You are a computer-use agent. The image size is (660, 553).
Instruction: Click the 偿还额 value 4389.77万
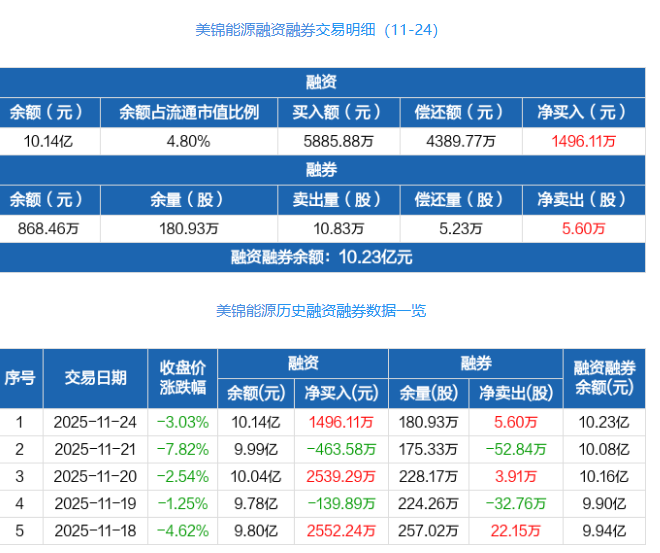tap(461, 141)
